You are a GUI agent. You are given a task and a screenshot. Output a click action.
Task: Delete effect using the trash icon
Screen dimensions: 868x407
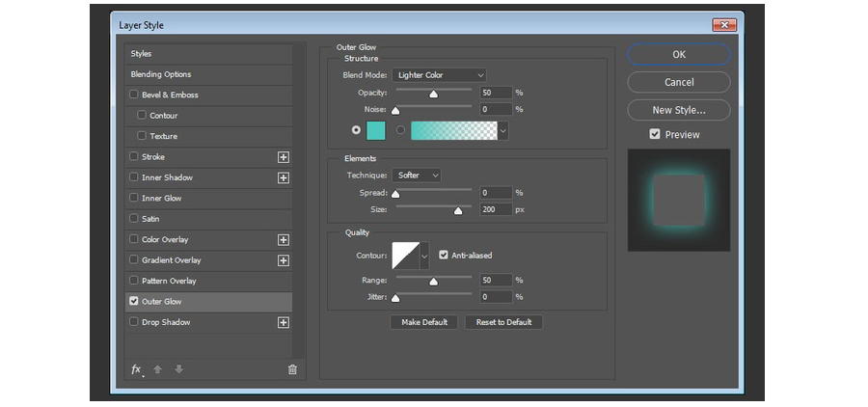pos(292,370)
